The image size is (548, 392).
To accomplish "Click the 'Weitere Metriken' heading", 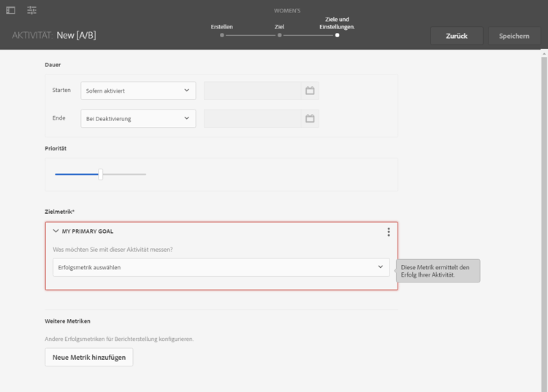I will pyautogui.click(x=67, y=321).
